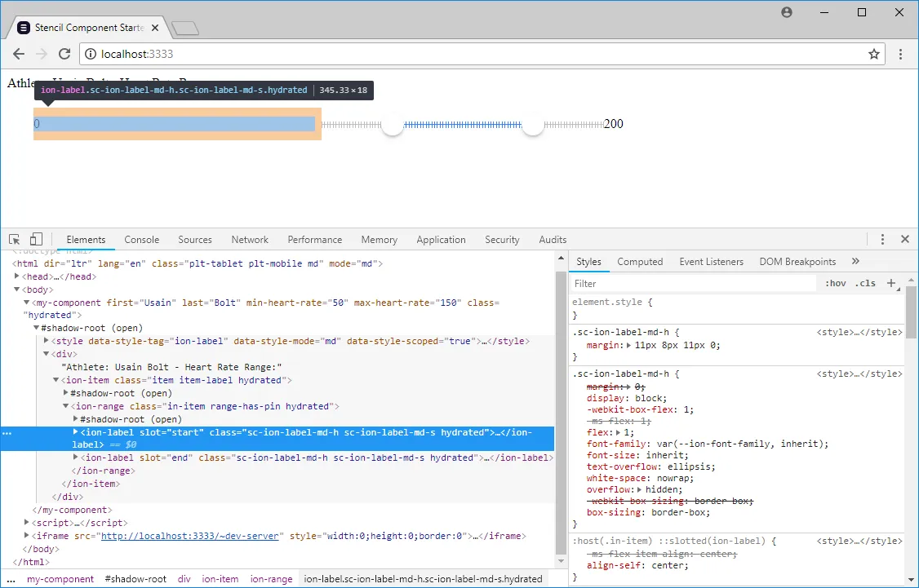Expand ion-label slot="end" node
The image size is (919, 588).
click(76, 458)
